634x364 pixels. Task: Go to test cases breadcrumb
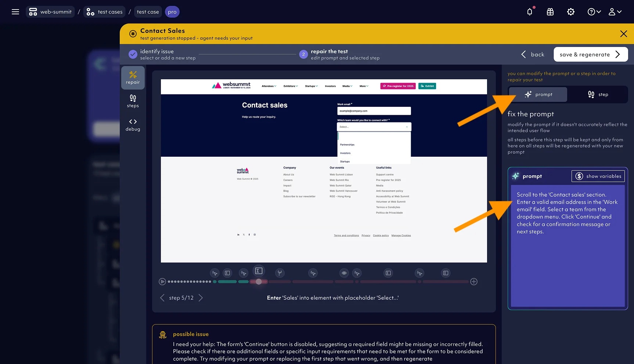coord(104,12)
